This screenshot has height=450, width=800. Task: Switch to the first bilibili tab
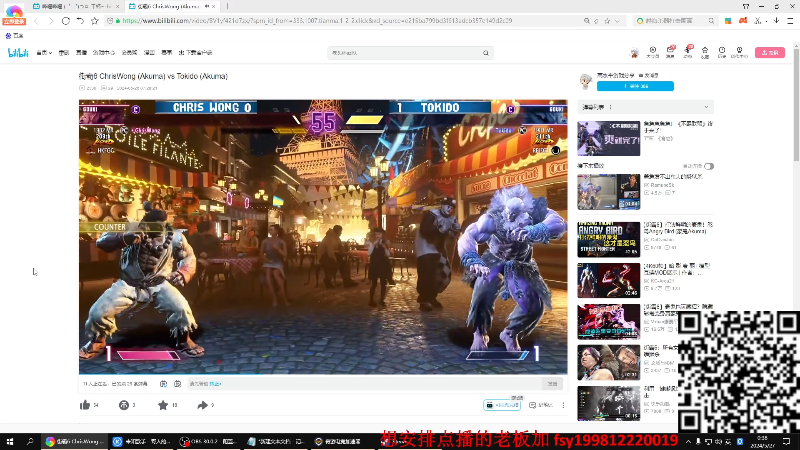(x=76, y=6)
